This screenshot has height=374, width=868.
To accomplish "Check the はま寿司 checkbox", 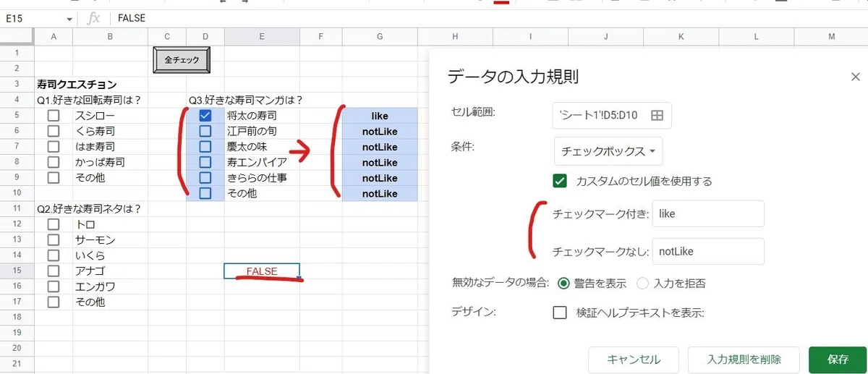I will click(53, 147).
